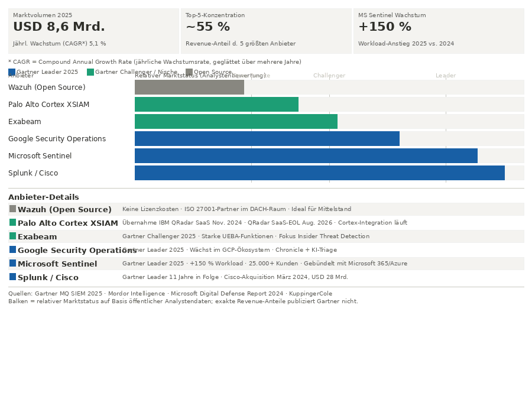Viewport: 532px width, 396px height.
Task: Click 'Workload-Anstieg 2025 vs. 2024' text
Action: [x=406, y=43]
